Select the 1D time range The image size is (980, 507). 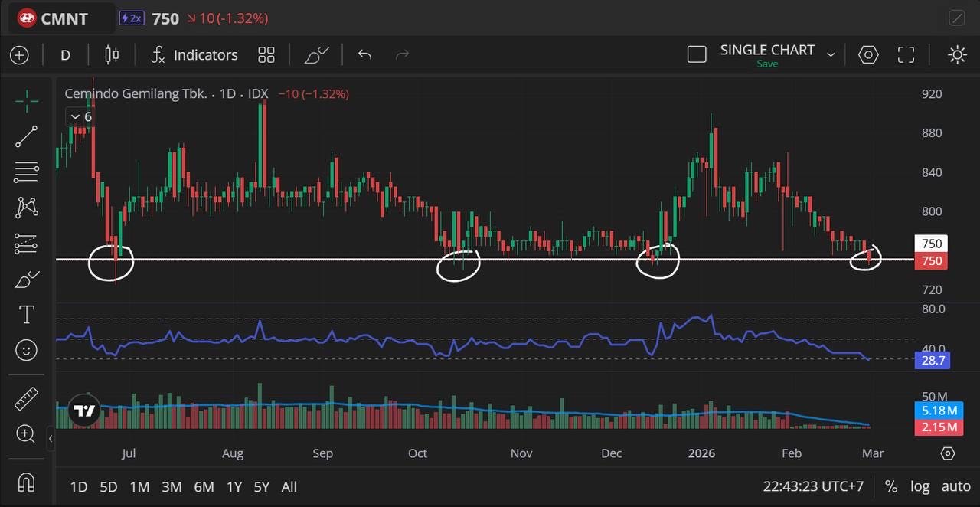pyautogui.click(x=79, y=486)
